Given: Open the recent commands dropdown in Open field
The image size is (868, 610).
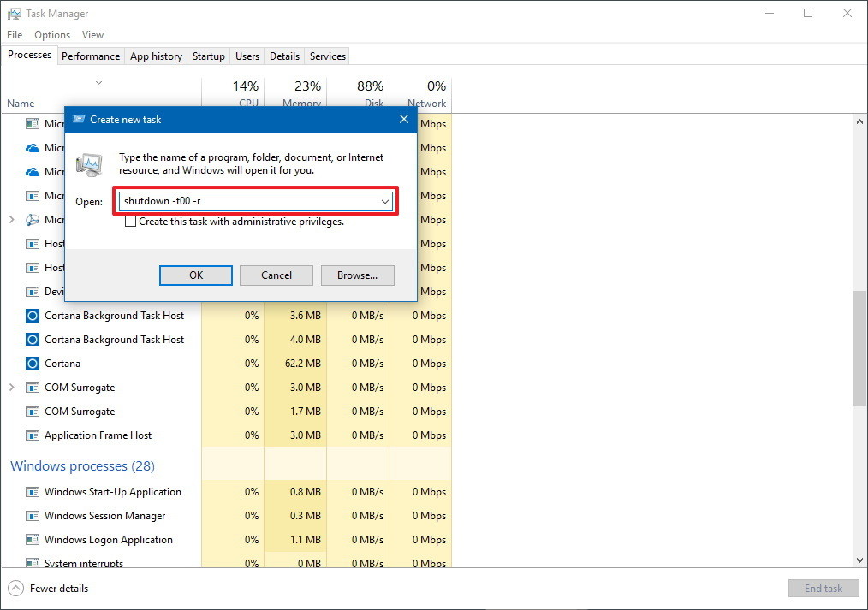Looking at the screenshot, I should pos(386,200).
